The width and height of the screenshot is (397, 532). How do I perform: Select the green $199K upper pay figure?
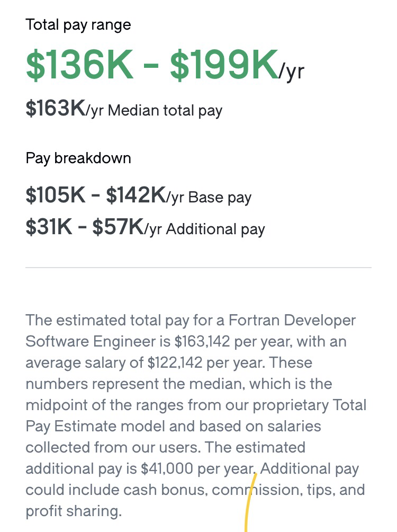pos(224,65)
